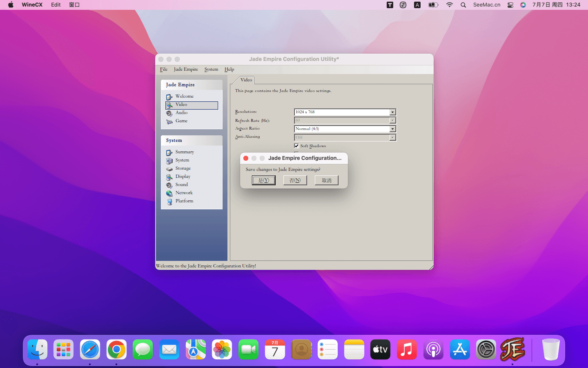The image size is (588, 368).
Task: Click the System computer icon in sidebar
Action: (x=169, y=161)
